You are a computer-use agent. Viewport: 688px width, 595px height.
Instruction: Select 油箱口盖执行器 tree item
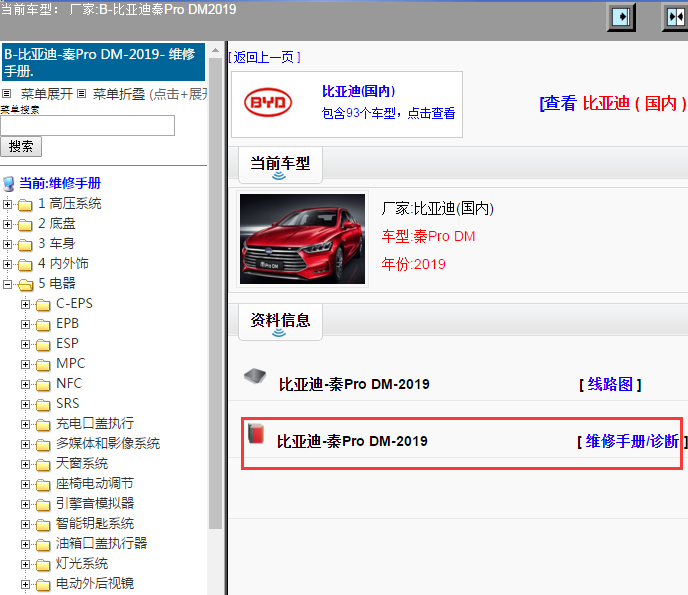pyautogui.click(x=101, y=544)
